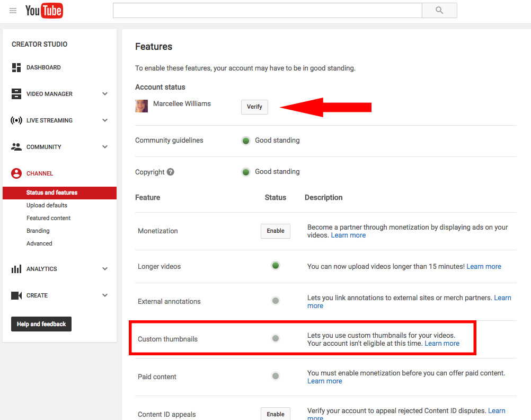Click the YouTube logo
This screenshot has width=531, height=420.
tap(44, 11)
